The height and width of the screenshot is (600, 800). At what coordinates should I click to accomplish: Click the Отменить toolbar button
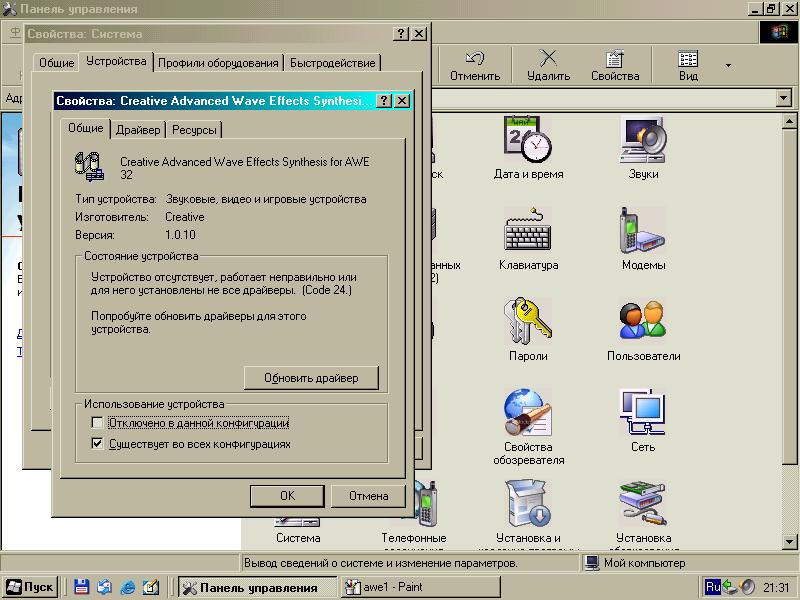(475, 65)
